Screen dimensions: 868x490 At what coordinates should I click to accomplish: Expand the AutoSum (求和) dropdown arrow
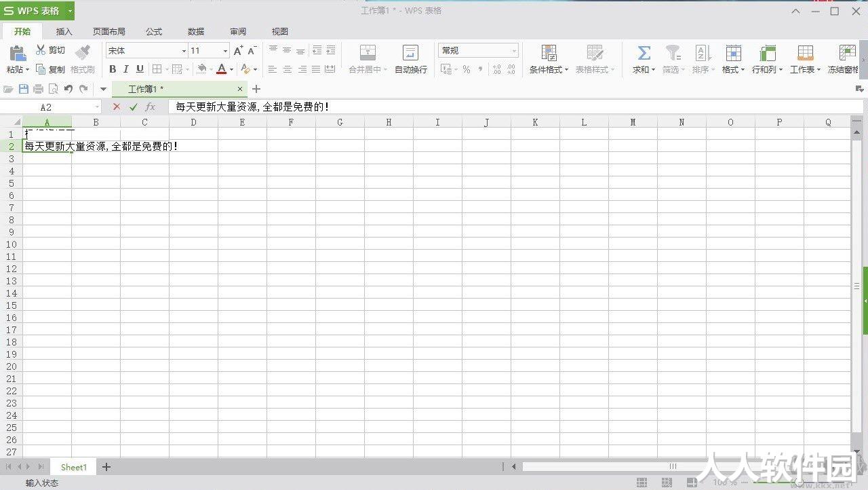tap(653, 69)
